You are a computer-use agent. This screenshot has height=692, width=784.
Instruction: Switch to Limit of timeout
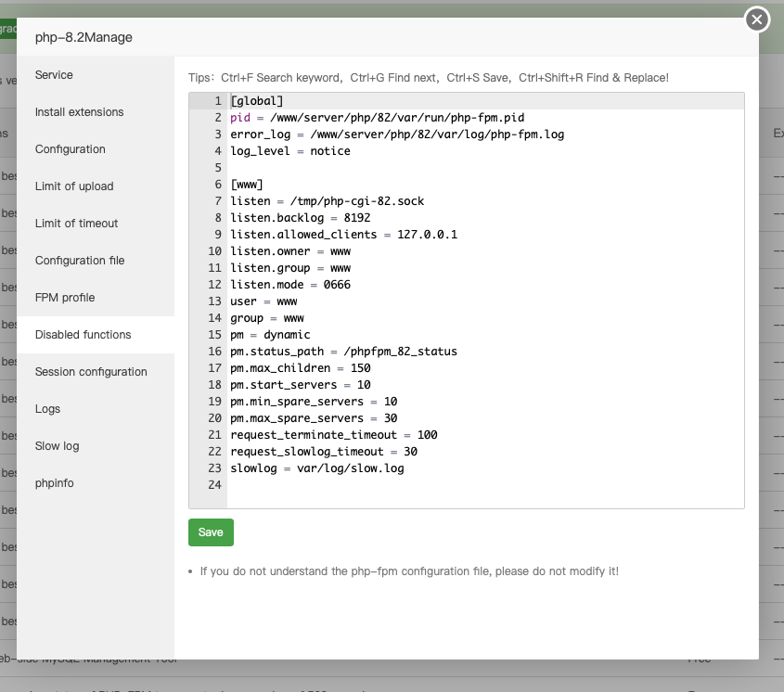click(x=76, y=224)
